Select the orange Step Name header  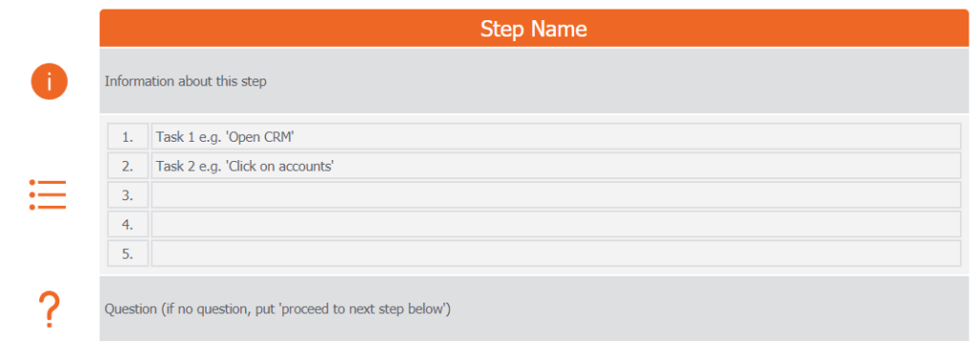(534, 28)
